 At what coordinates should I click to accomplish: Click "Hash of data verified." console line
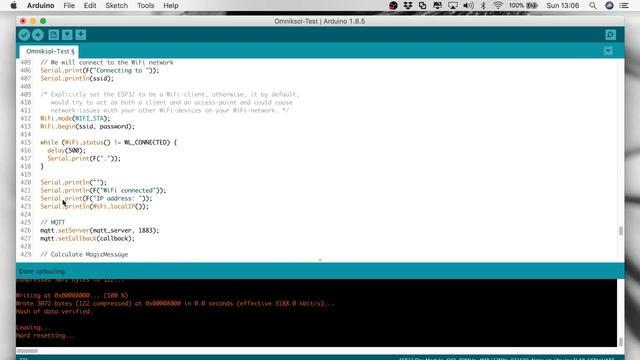55,311
